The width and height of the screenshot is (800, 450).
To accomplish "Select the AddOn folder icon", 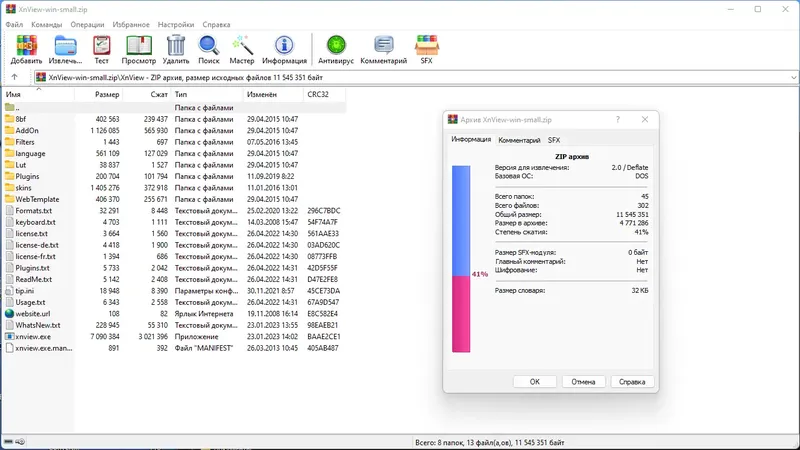I will [x=10, y=130].
